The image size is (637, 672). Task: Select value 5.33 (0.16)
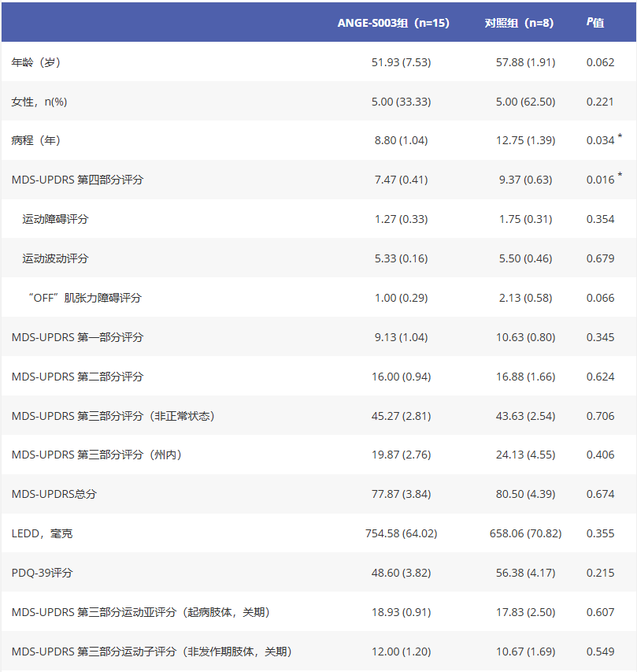pyautogui.click(x=402, y=259)
